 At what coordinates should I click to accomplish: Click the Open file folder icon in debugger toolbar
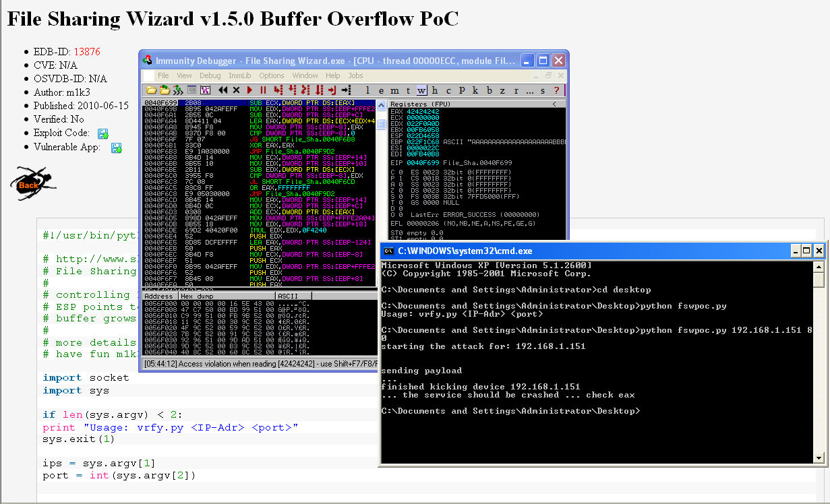point(152,90)
